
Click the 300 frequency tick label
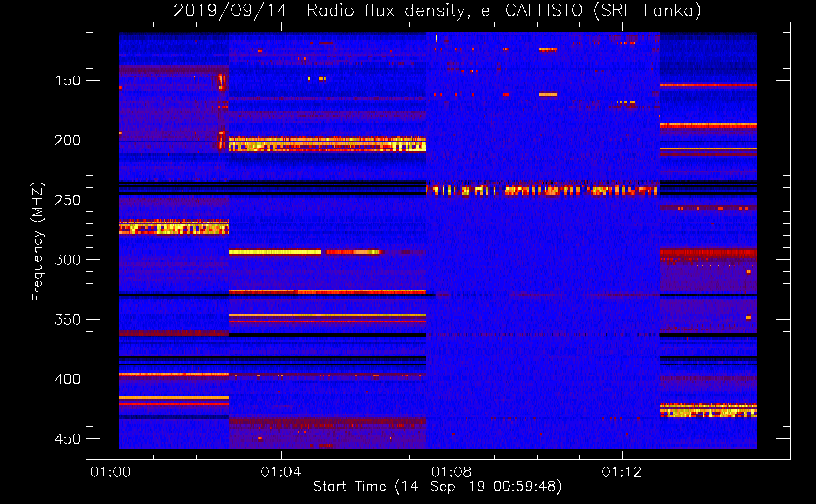[x=68, y=260]
